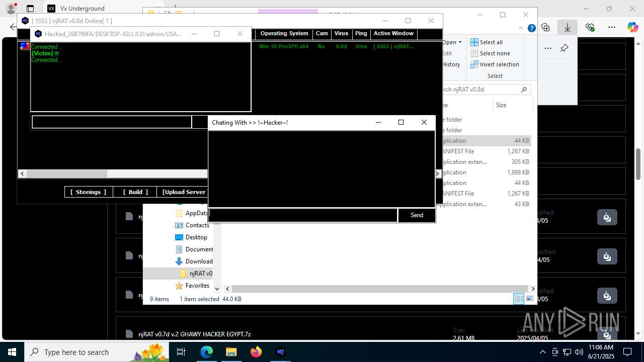Click Send button in chat window
The width and height of the screenshot is (644, 362).
(x=417, y=215)
